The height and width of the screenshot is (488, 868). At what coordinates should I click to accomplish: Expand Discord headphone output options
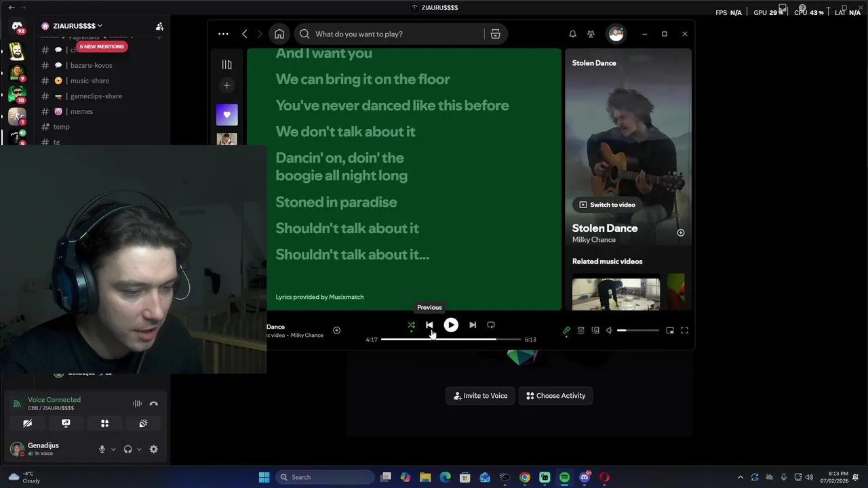(x=139, y=449)
